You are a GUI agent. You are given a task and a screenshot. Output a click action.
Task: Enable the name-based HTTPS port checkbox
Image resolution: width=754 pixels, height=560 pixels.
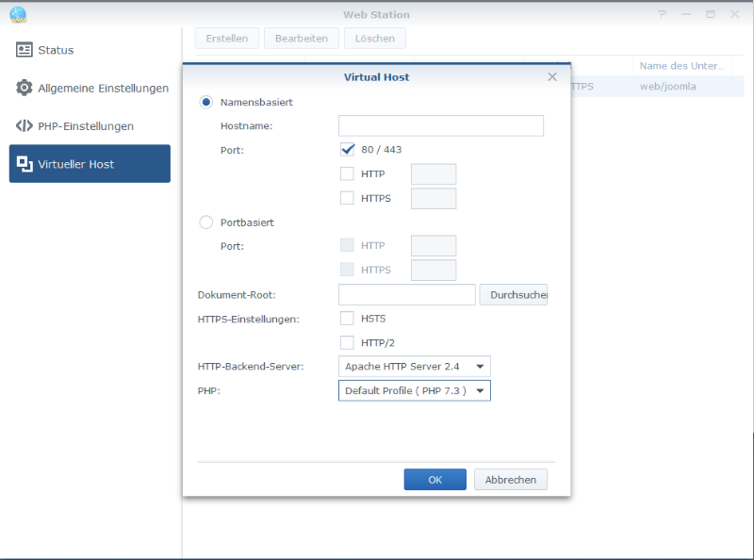coord(347,198)
